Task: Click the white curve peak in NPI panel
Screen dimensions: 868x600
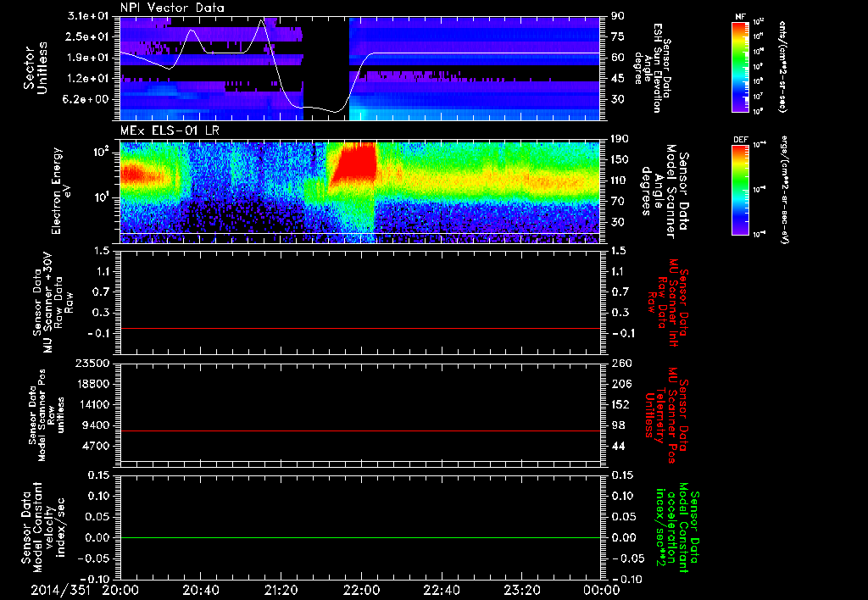Action: [263, 20]
